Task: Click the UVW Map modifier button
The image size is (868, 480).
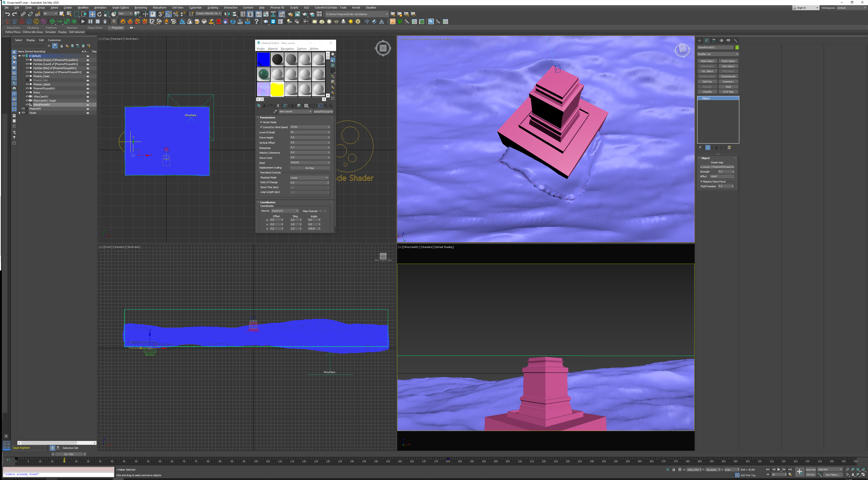Action: (728, 92)
